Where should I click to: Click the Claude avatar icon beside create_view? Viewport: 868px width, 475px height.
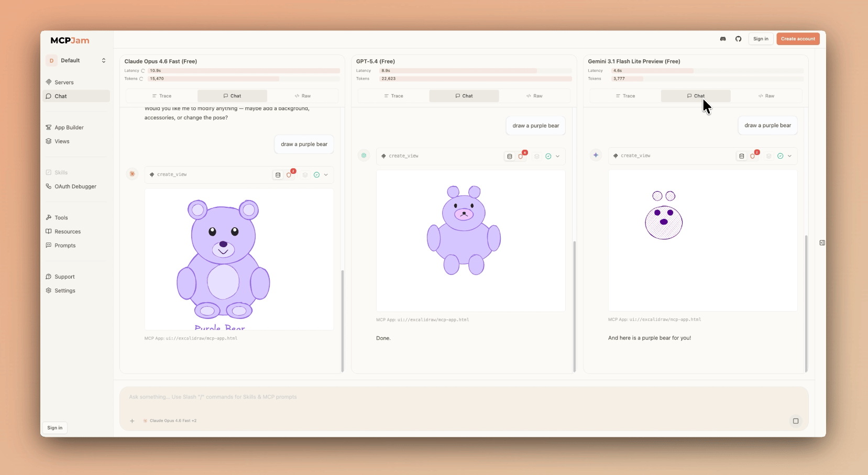pos(132,174)
